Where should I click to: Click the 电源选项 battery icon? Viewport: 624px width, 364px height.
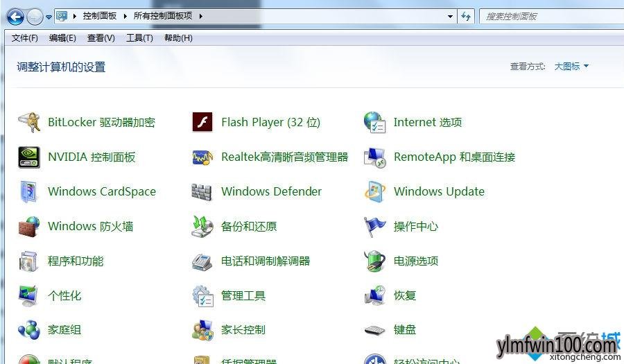(x=374, y=261)
